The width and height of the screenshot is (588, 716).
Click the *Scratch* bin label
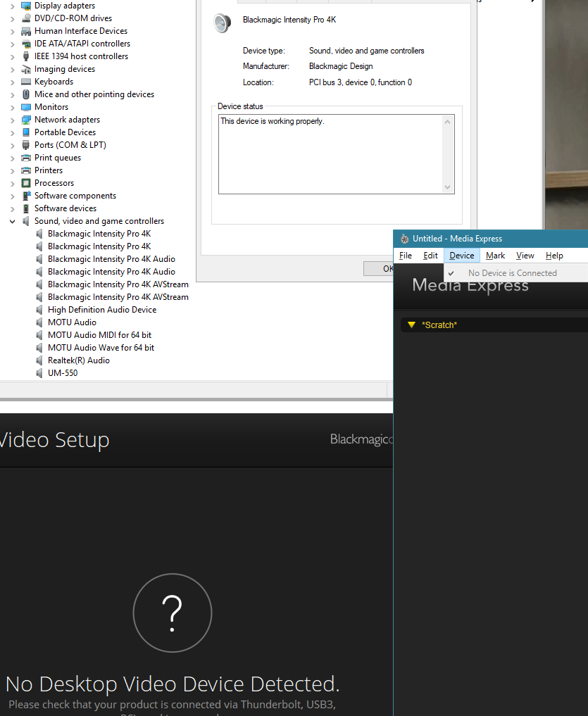[x=439, y=325]
